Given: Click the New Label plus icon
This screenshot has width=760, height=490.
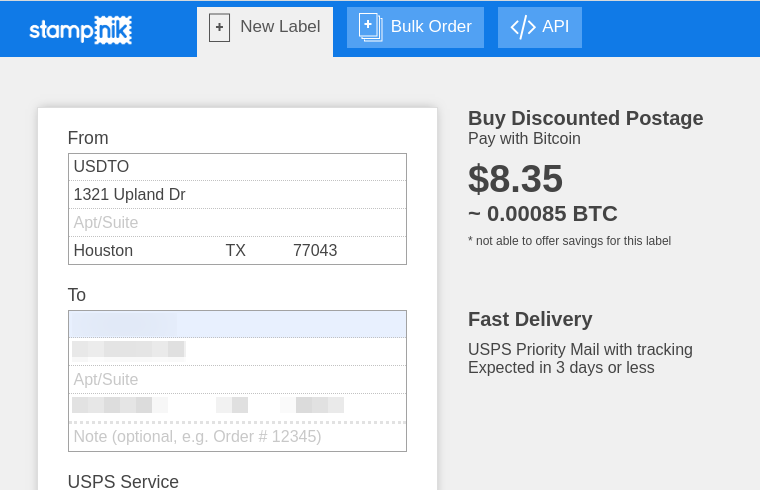Looking at the screenshot, I should [x=219, y=28].
